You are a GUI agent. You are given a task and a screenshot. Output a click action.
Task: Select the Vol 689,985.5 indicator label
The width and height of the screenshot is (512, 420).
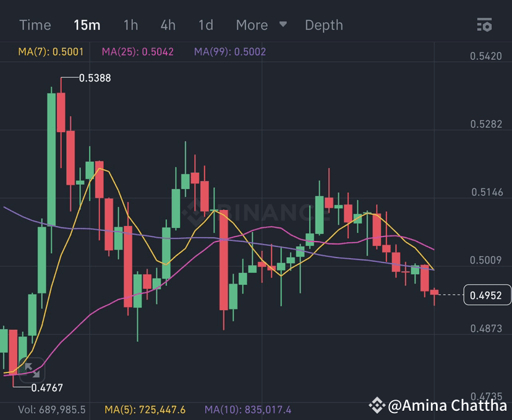[51, 409]
